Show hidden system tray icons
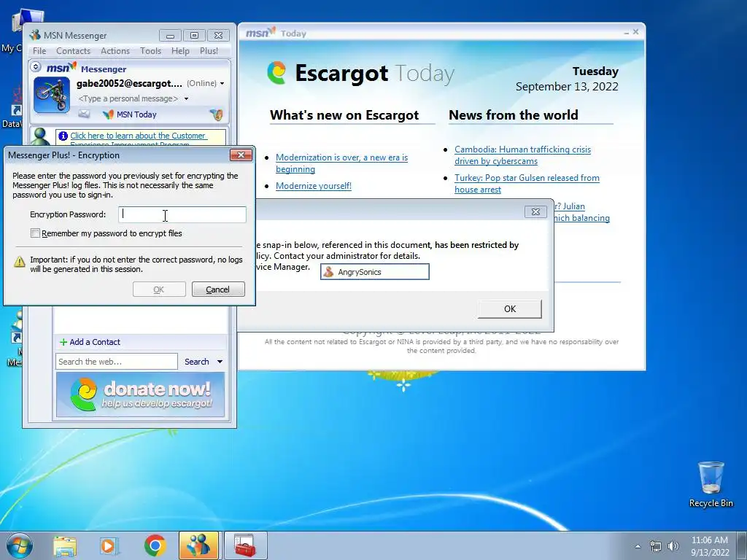Viewport: 747px width, 560px height. tap(638, 546)
